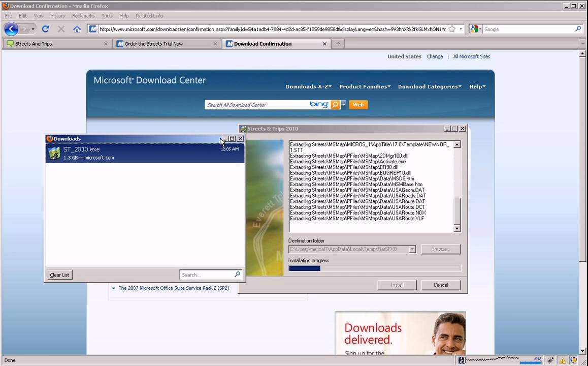The width and height of the screenshot is (588, 366).
Task: Click the site identity icon in address bar
Action: (x=92, y=29)
